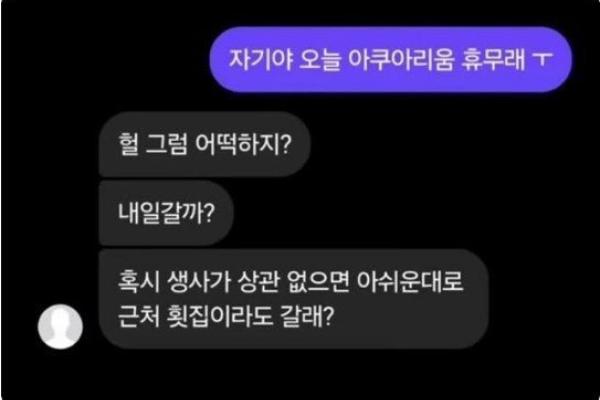Tap the word '근처' in last message
The height and width of the screenshot is (400, 600).
coord(139,316)
